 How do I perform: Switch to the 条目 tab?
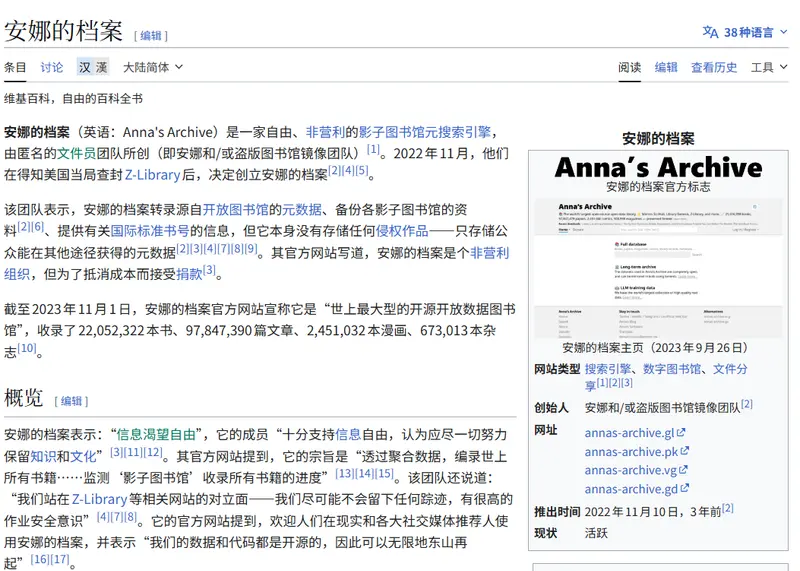point(15,67)
